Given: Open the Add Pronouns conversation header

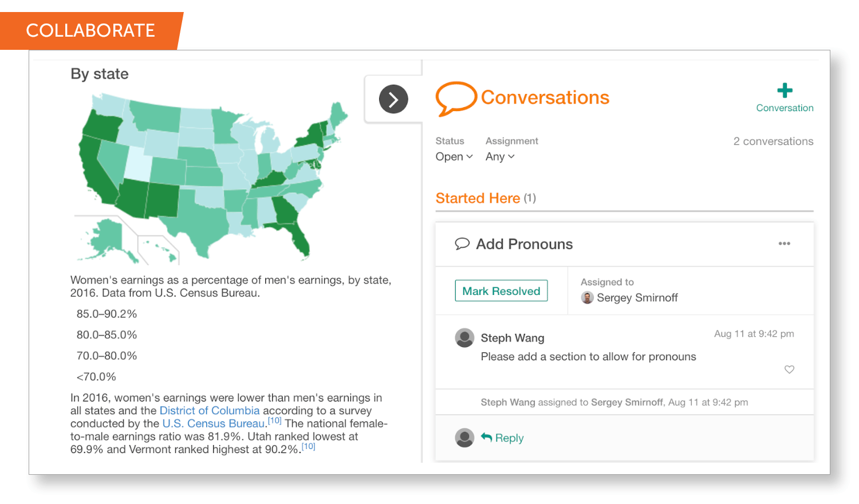Looking at the screenshot, I should pos(524,244).
